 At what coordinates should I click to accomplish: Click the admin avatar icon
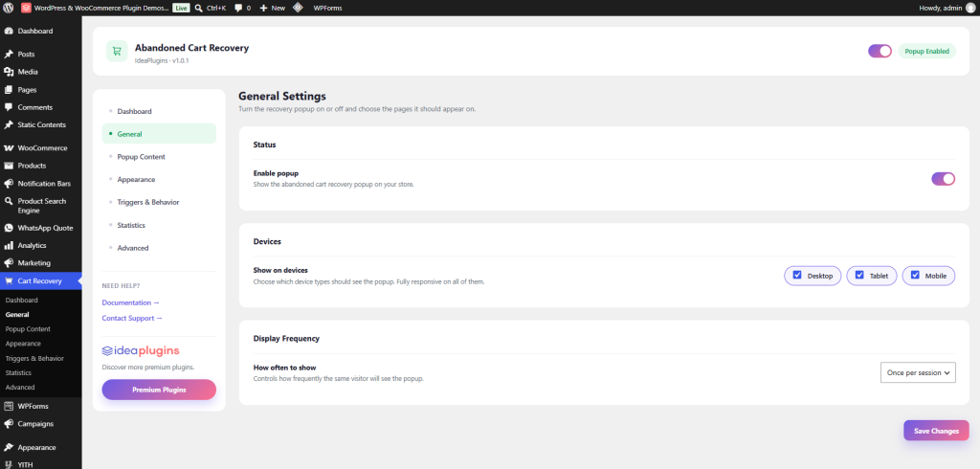click(x=970, y=8)
